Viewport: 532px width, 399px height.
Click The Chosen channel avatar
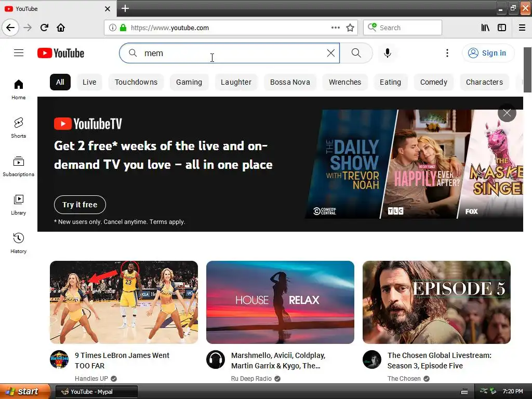tap(372, 360)
